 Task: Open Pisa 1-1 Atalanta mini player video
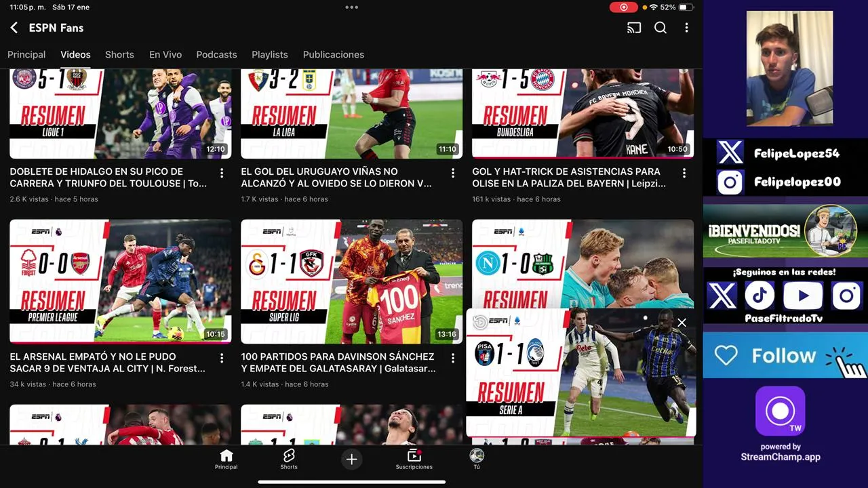pos(580,372)
